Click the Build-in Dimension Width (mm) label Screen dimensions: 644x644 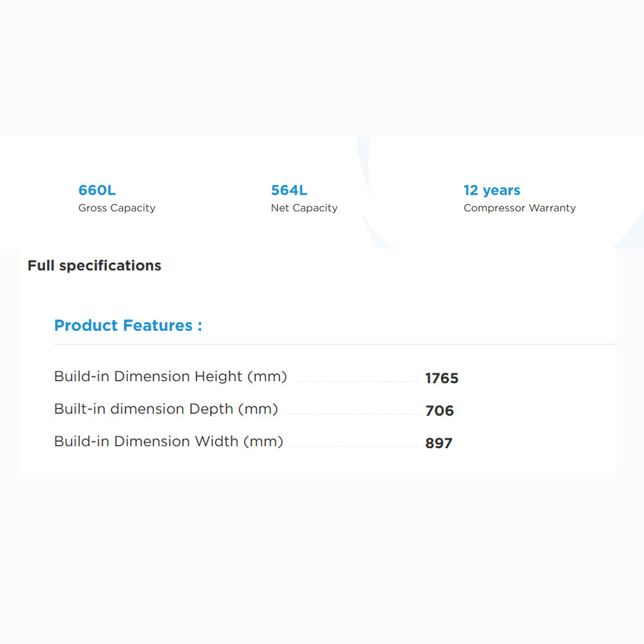click(x=168, y=441)
